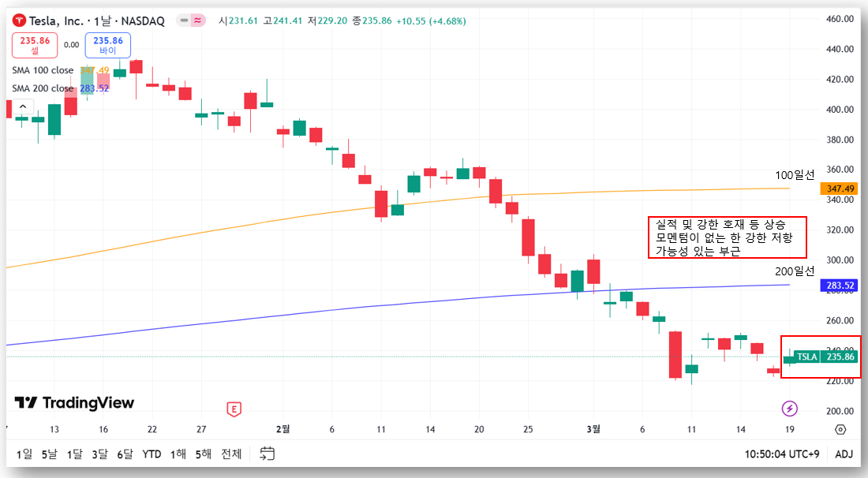Image resolution: width=868 pixels, height=478 pixels.
Task: Click the purple lightning bolt icon
Action: [x=789, y=409]
